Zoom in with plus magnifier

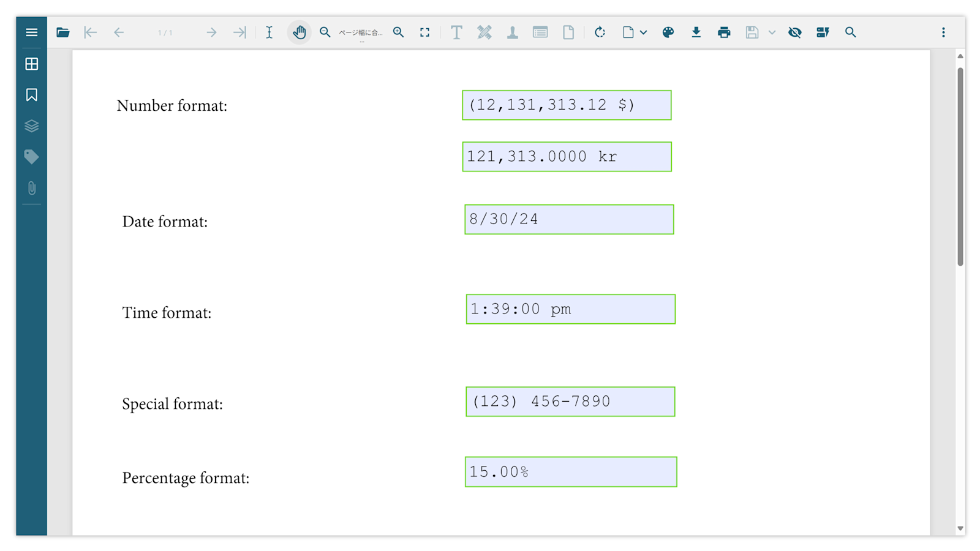pos(399,32)
